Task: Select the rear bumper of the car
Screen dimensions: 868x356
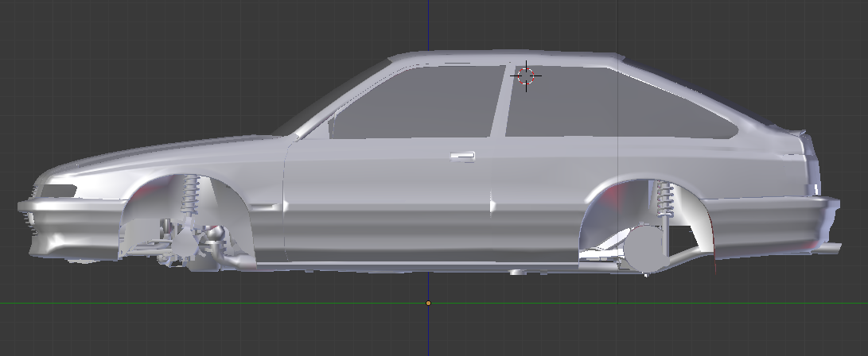Action: (x=775, y=226)
